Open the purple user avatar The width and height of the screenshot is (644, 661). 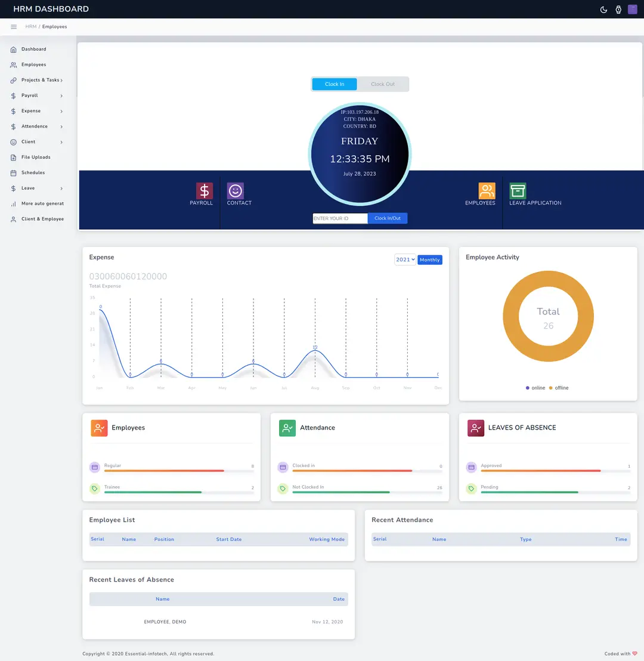point(633,9)
